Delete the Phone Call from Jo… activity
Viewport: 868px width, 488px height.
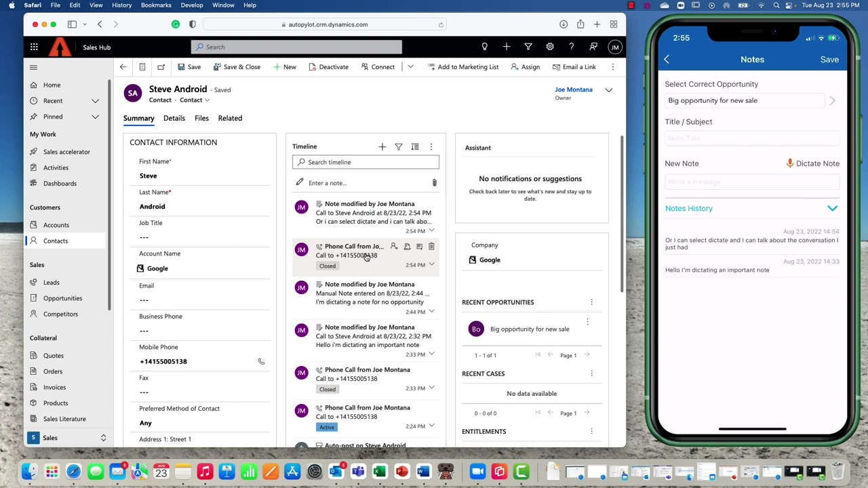tap(431, 247)
